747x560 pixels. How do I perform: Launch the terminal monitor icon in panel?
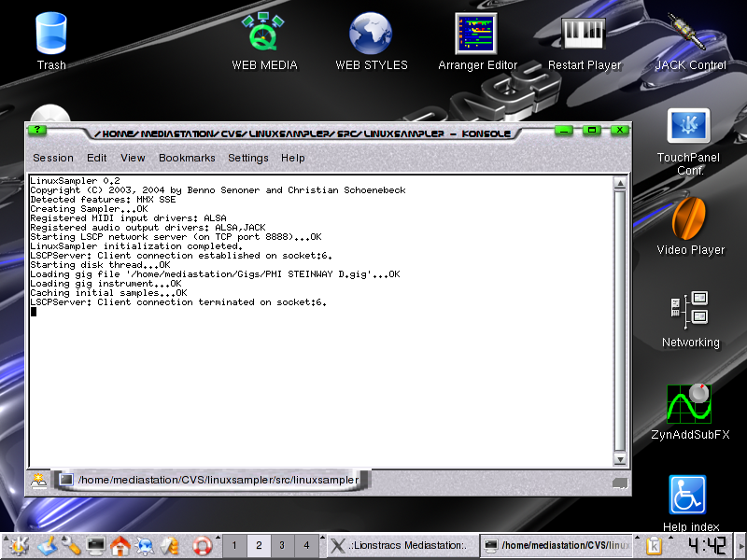[95, 546]
